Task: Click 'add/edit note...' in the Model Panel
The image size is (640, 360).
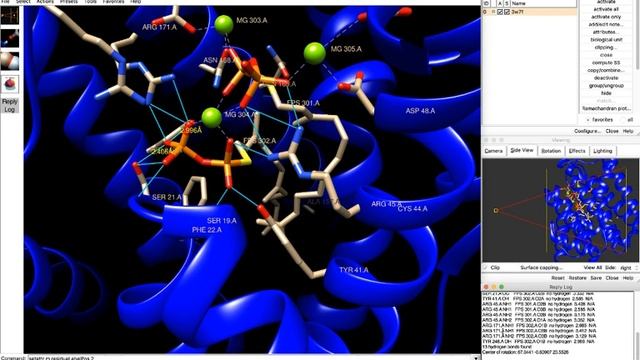Action: (606, 24)
